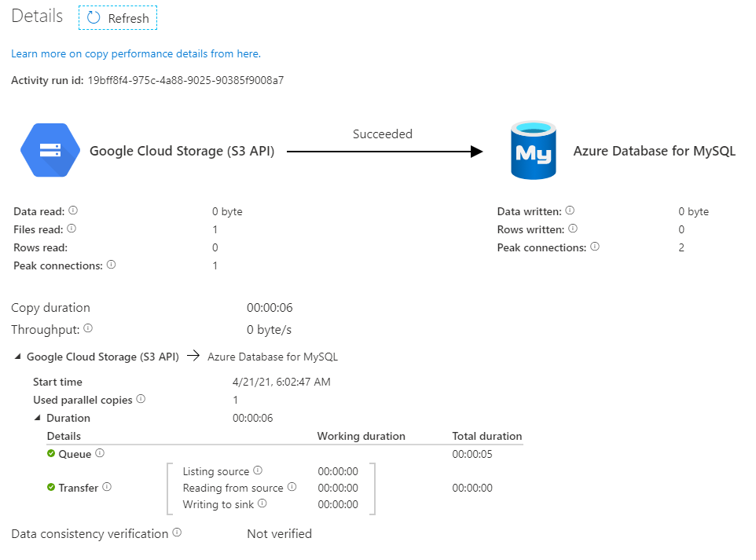Viewport: 756px width, 560px height.
Task: Click the Details column header in duration table
Action: coord(64,436)
